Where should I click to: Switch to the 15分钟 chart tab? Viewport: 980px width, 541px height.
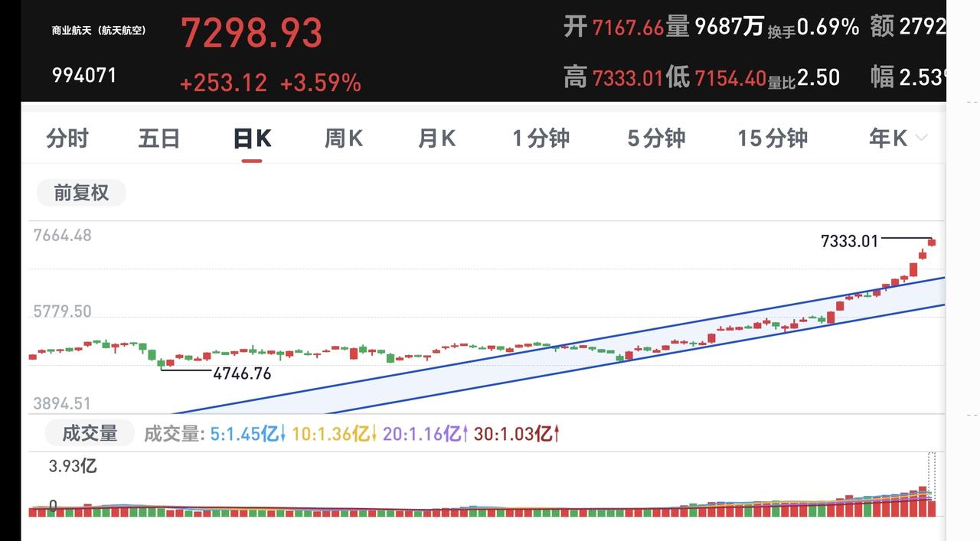(773, 139)
